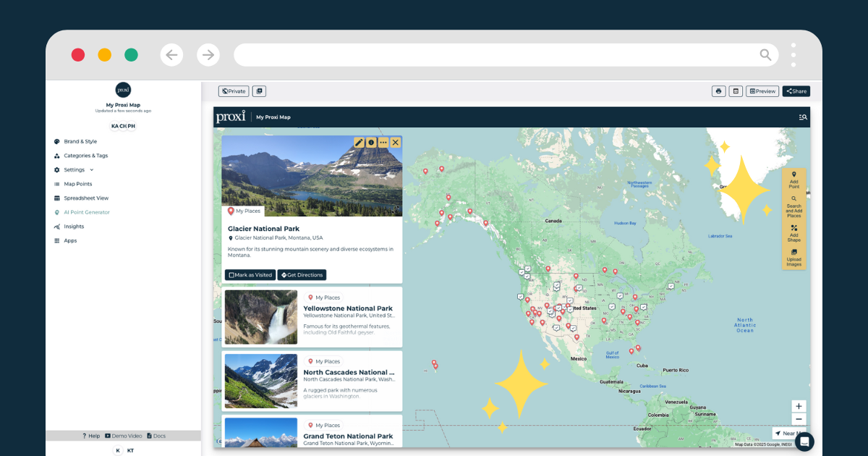Click the Glacier National Park photo
The image size is (868, 456).
tap(312, 176)
